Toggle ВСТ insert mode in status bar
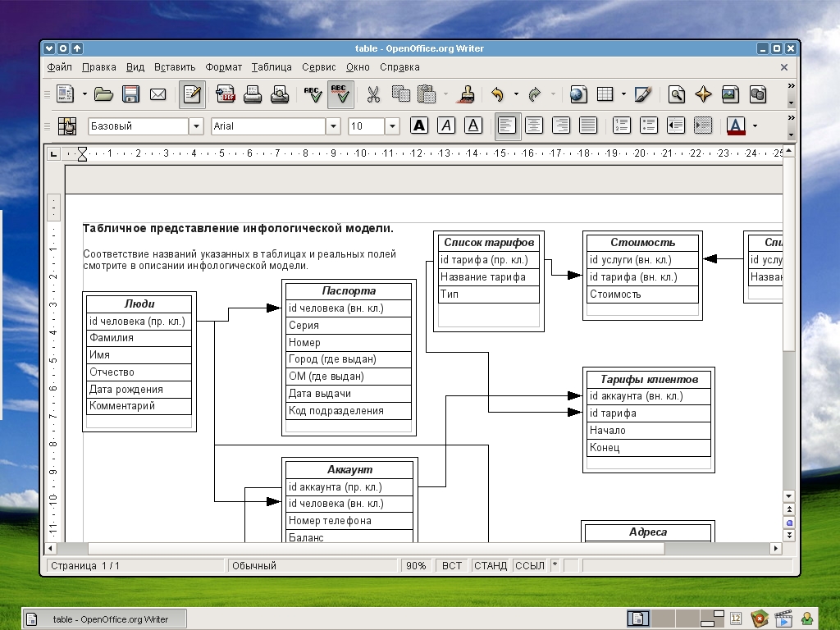The image size is (840, 630). point(452,566)
